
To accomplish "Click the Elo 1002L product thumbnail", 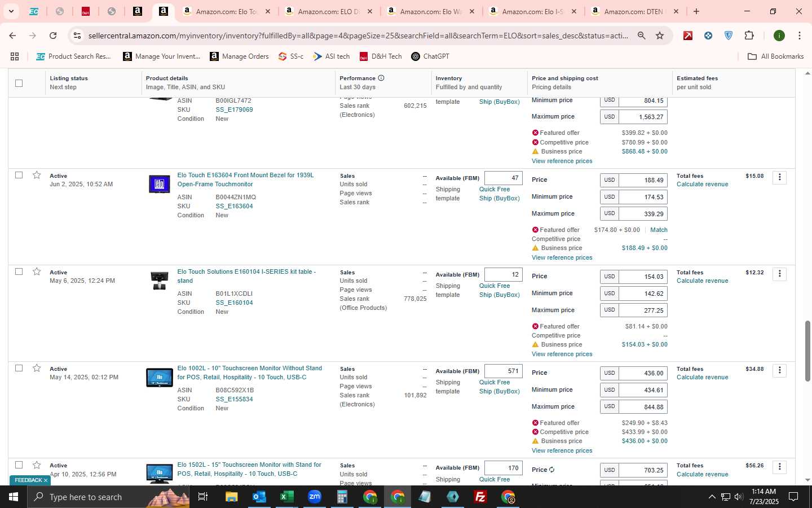I will click(x=160, y=377).
